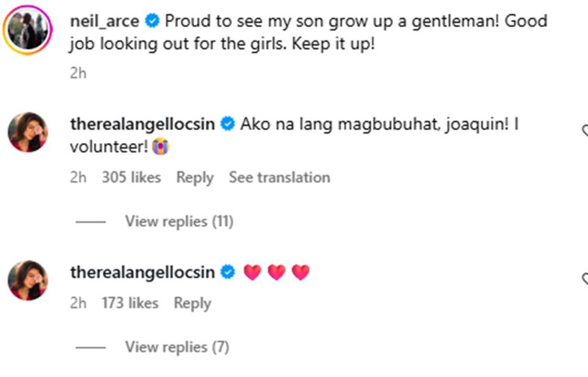Open See translation for Angel's comment
The height and width of the screenshot is (377, 588).
(279, 177)
